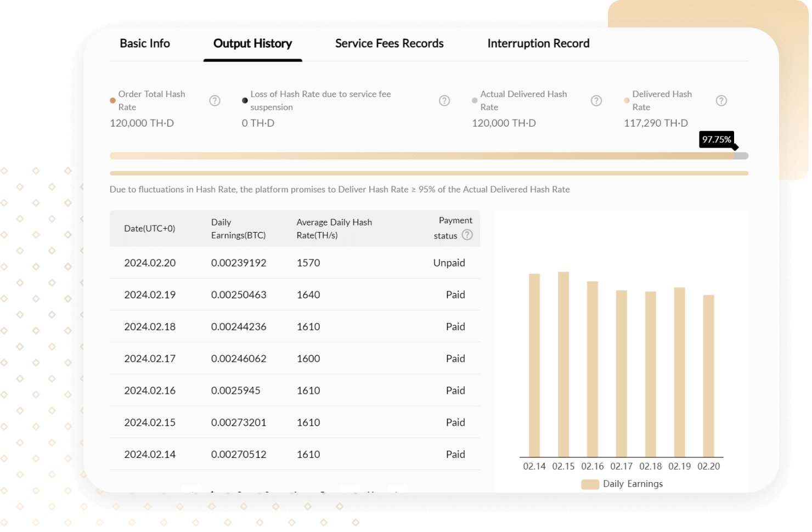
Task: Open the Interruption Record tab
Action: pos(538,43)
